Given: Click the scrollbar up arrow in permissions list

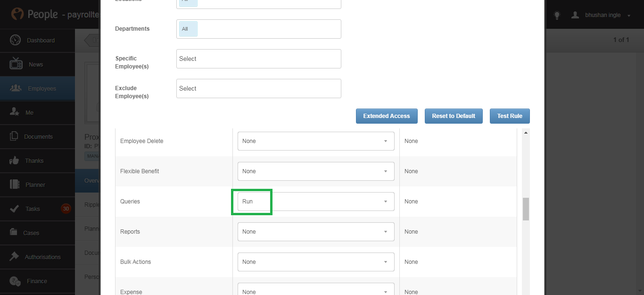Looking at the screenshot, I should pos(526,133).
